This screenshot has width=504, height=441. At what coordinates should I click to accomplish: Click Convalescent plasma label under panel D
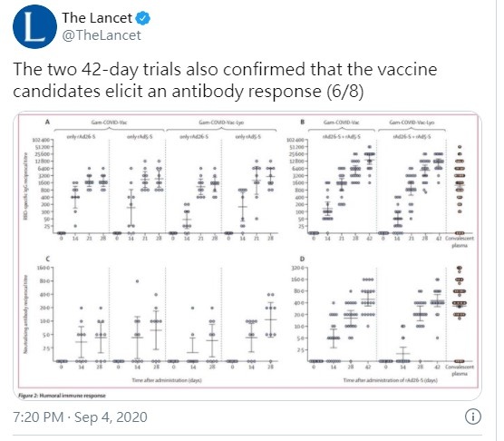point(460,370)
